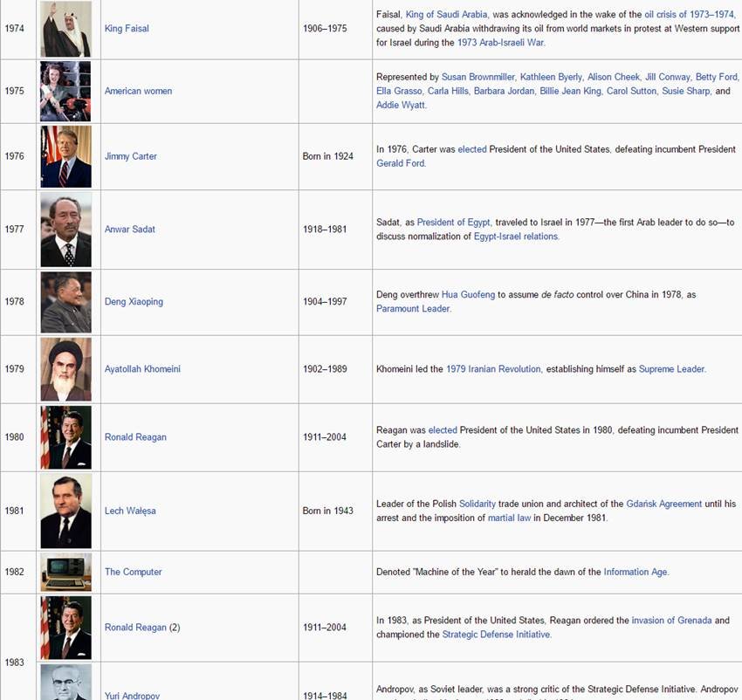The height and width of the screenshot is (700, 742).
Task: Click the Jimmy Carter portrait image
Action: pos(65,156)
